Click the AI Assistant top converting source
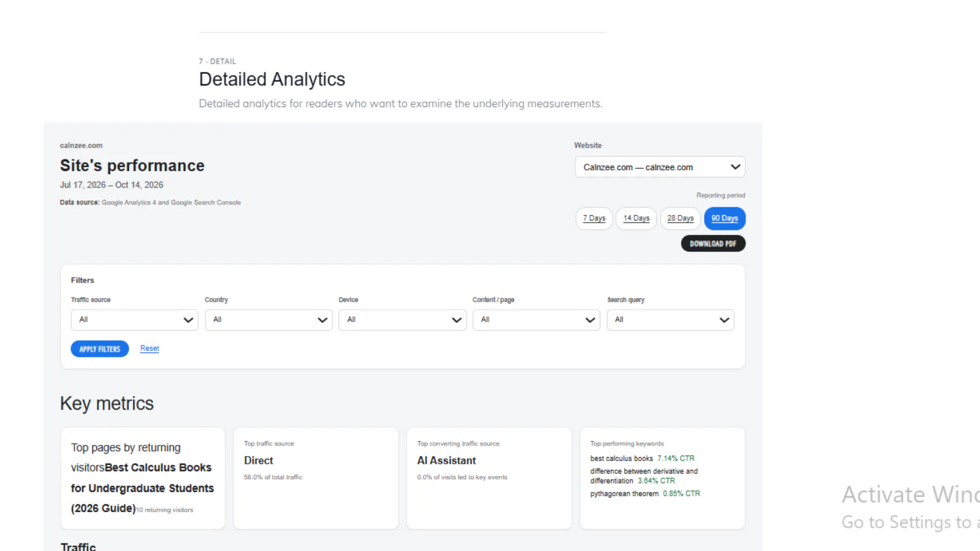 446,460
